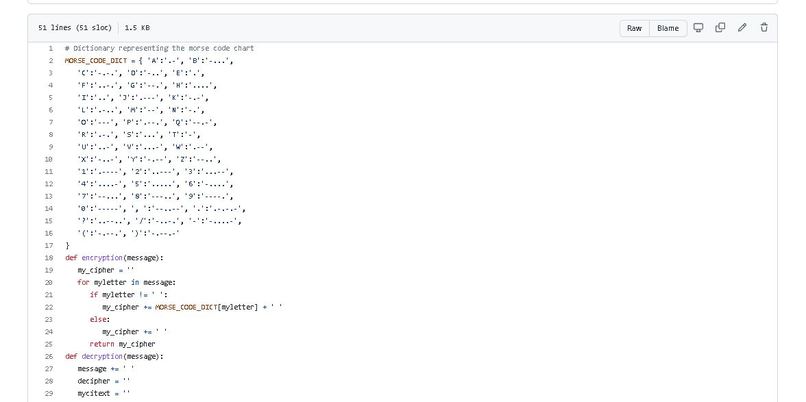Open the Blame view

pos(668,28)
